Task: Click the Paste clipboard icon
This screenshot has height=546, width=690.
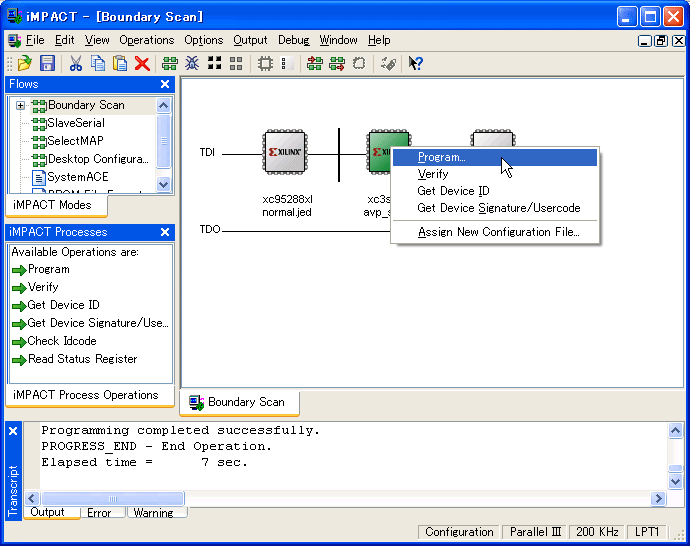Action: 120,63
